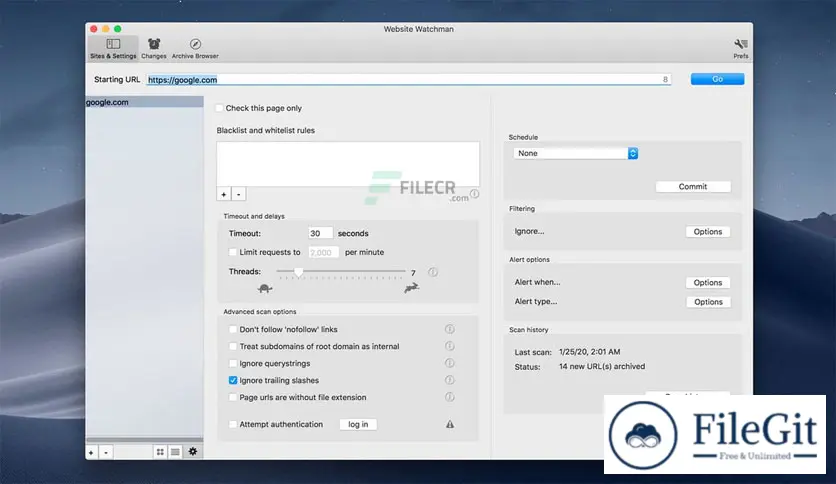
Task: Switch sidebar to list view
Action: tap(175, 452)
